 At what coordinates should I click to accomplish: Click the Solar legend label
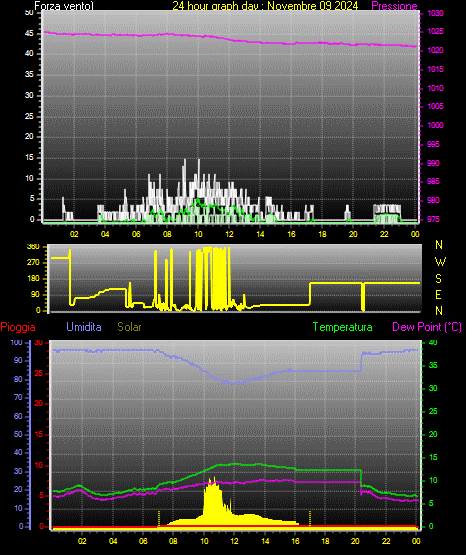129,327
